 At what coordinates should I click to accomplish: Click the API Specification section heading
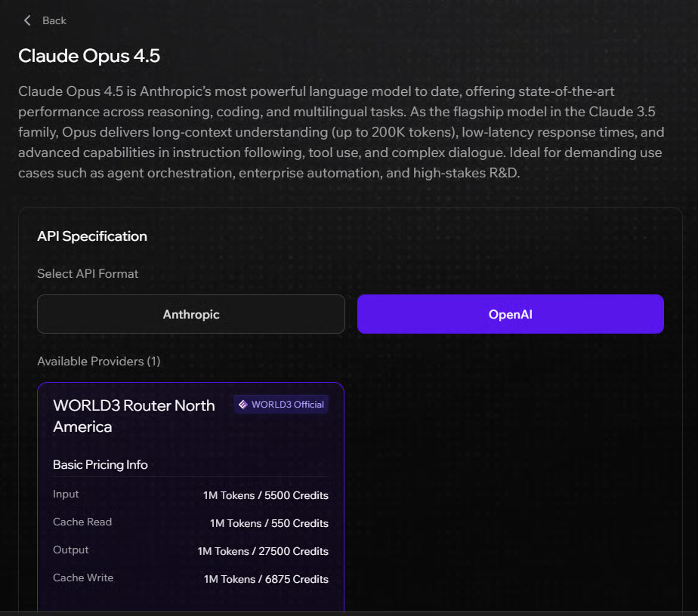(x=92, y=236)
